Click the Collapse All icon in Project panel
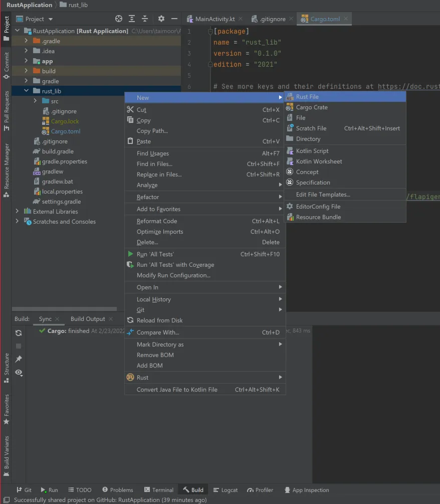The image size is (440, 504). (x=145, y=19)
